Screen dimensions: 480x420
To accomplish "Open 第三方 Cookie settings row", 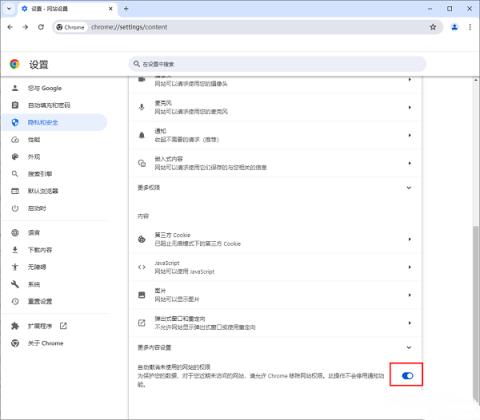I will click(x=275, y=239).
